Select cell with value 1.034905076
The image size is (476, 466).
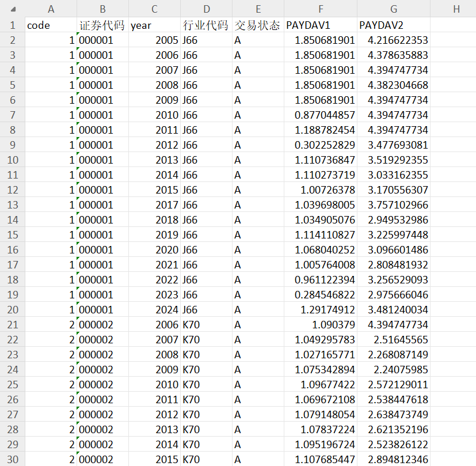tap(321, 219)
